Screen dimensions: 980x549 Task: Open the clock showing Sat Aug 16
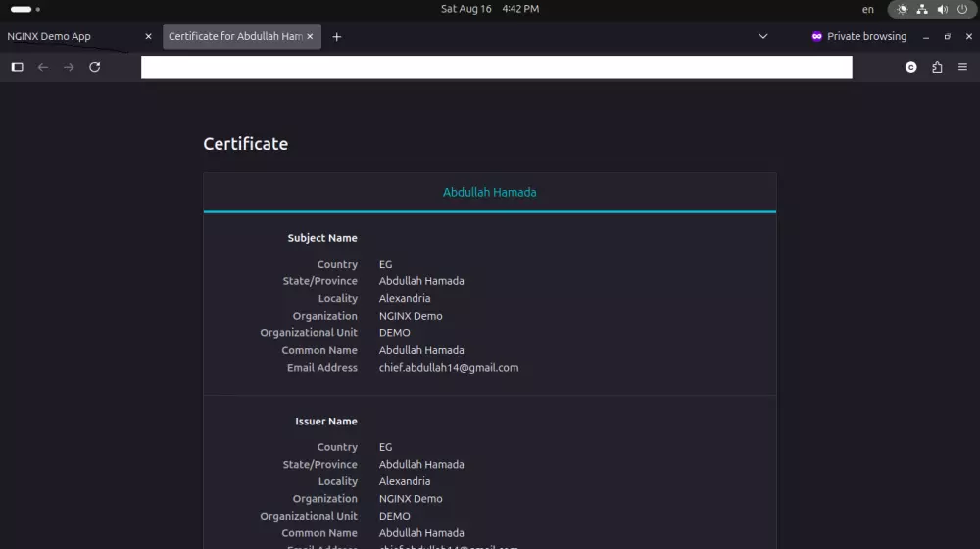pos(489,9)
